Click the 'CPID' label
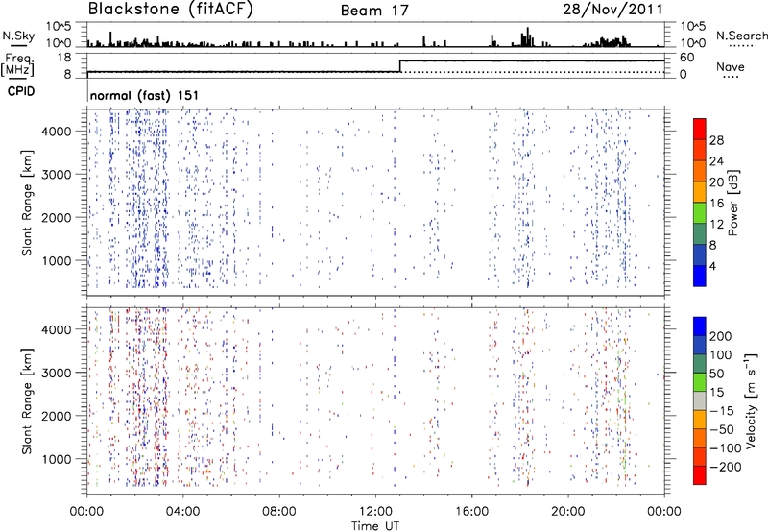The width and height of the screenshot is (768, 532). 21,91
